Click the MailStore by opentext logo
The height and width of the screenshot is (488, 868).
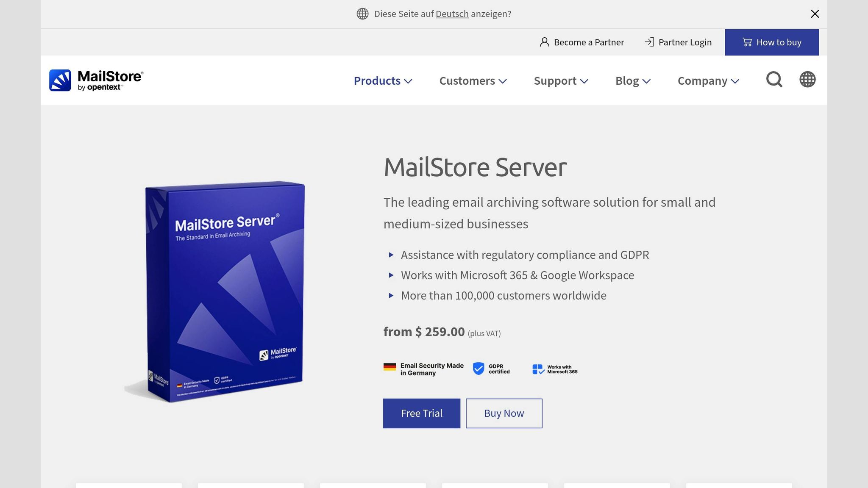(x=96, y=80)
